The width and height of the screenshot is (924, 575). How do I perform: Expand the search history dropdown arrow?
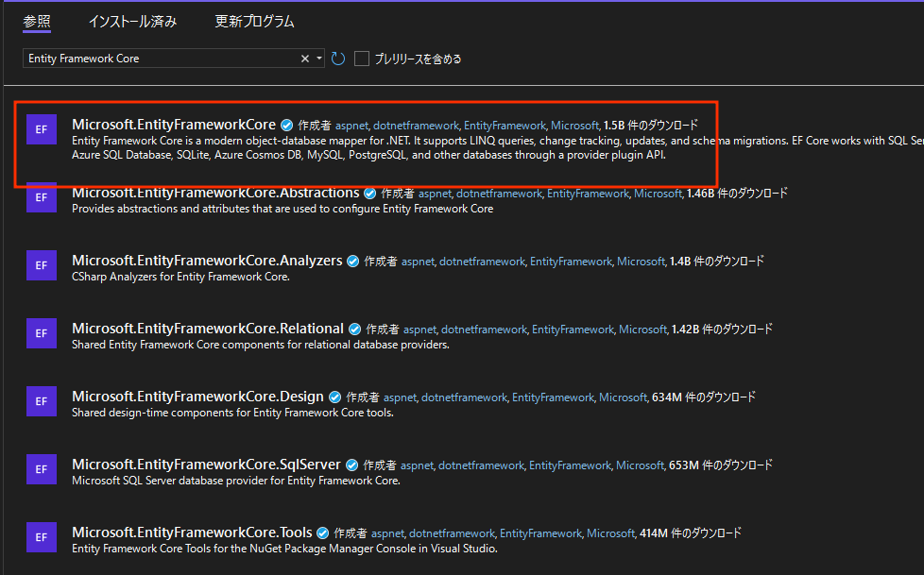[319, 59]
